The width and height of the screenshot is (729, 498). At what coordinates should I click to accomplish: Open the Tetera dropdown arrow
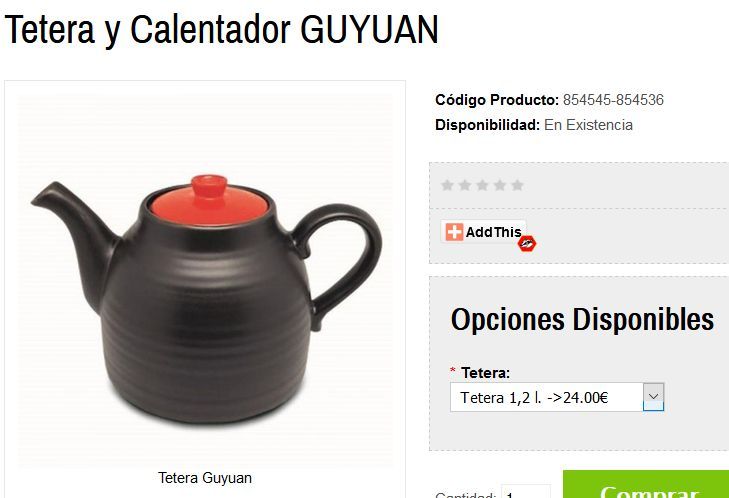point(653,397)
